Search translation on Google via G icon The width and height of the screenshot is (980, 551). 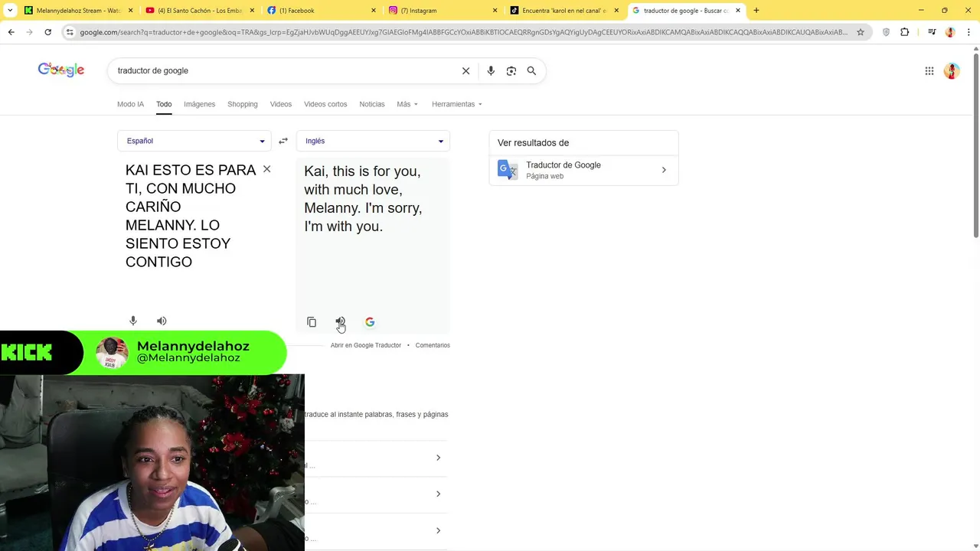(x=370, y=322)
